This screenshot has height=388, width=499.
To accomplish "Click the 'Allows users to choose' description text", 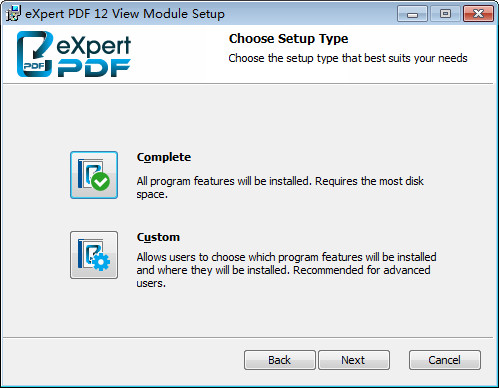I will tap(286, 270).
